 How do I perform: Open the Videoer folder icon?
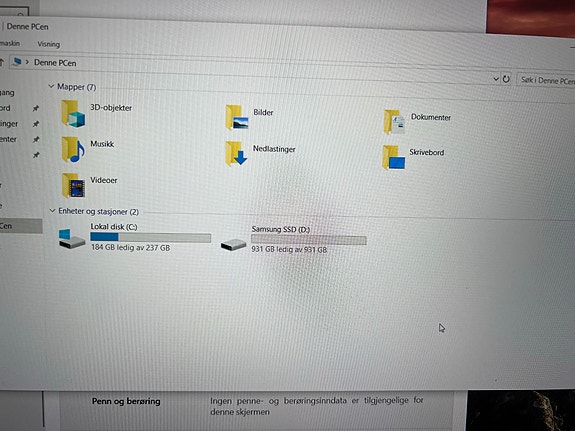[73, 186]
